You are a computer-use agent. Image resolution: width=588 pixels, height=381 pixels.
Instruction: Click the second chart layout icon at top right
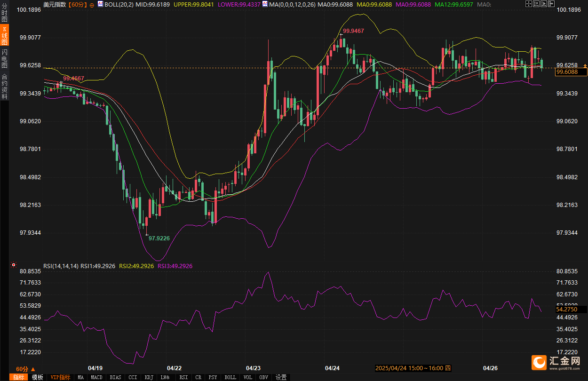point(535,4)
